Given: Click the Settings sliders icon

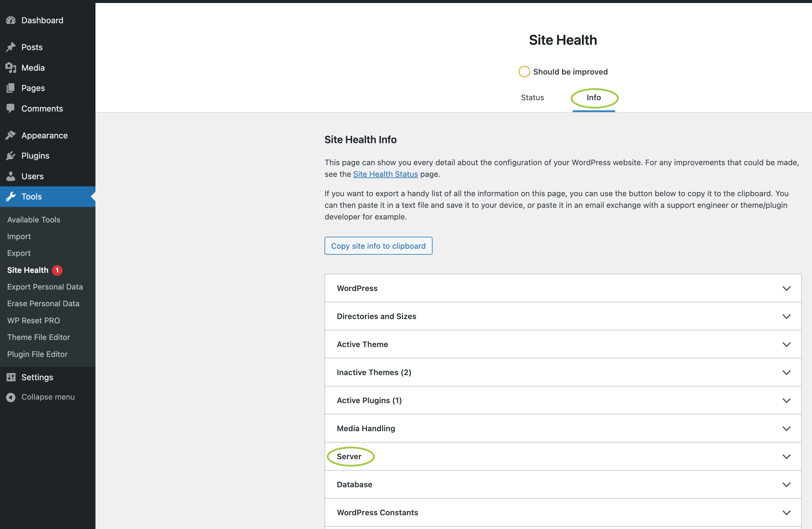Looking at the screenshot, I should pos(11,377).
